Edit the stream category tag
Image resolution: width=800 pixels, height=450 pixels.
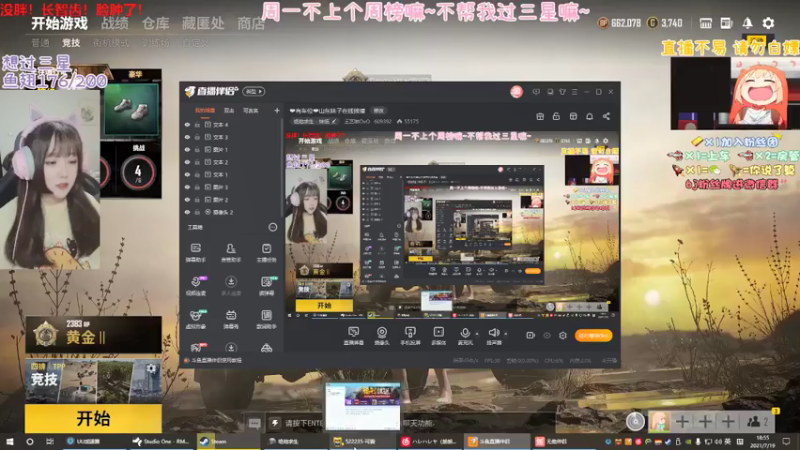(314, 121)
